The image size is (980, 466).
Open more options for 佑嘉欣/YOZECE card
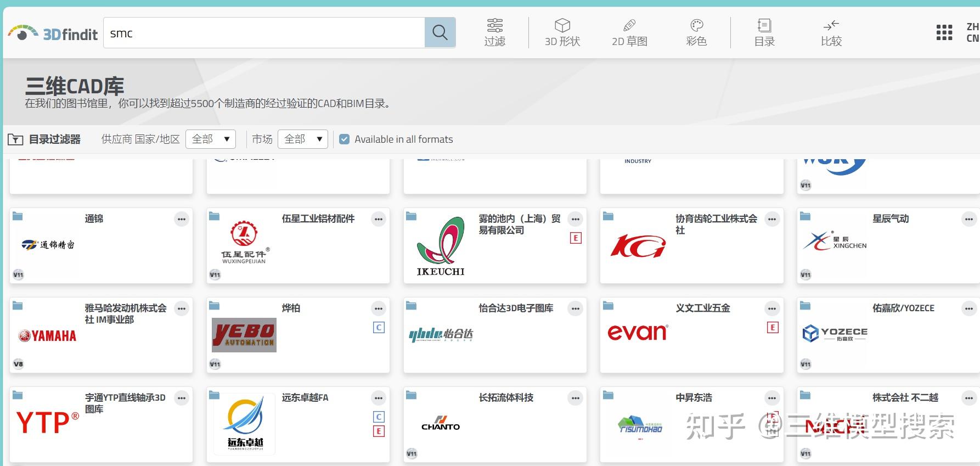969,308
